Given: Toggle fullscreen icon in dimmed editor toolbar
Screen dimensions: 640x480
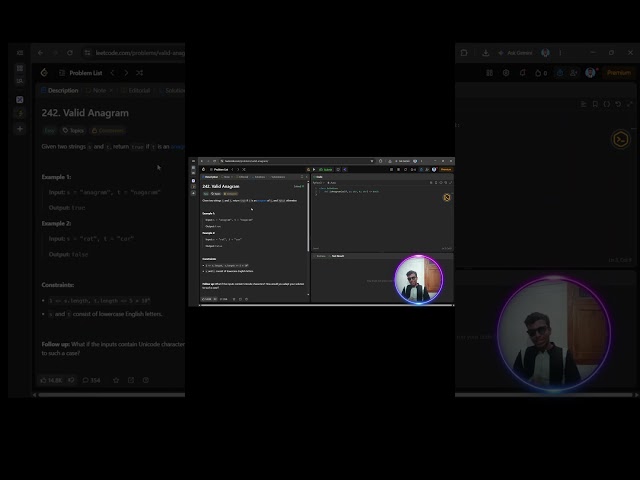Looking at the screenshot, I should tap(629, 104).
